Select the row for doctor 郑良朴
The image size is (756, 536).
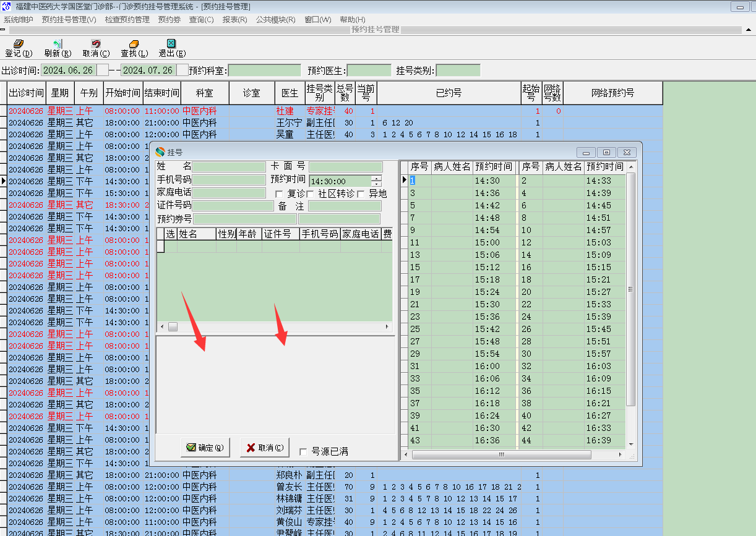335,475
